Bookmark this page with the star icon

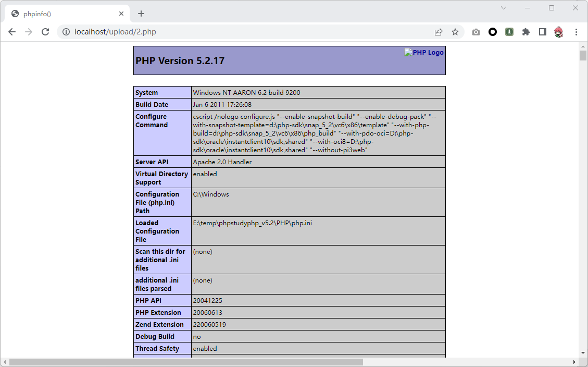pyautogui.click(x=455, y=32)
